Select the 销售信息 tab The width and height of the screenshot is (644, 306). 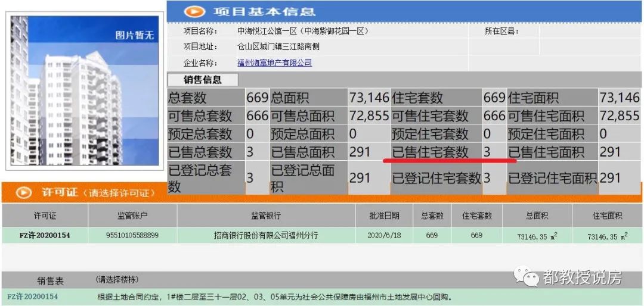coord(203,80)
